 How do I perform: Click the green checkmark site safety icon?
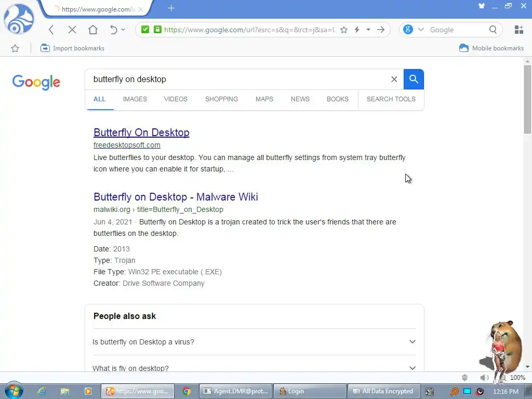(x=145, y=30)
